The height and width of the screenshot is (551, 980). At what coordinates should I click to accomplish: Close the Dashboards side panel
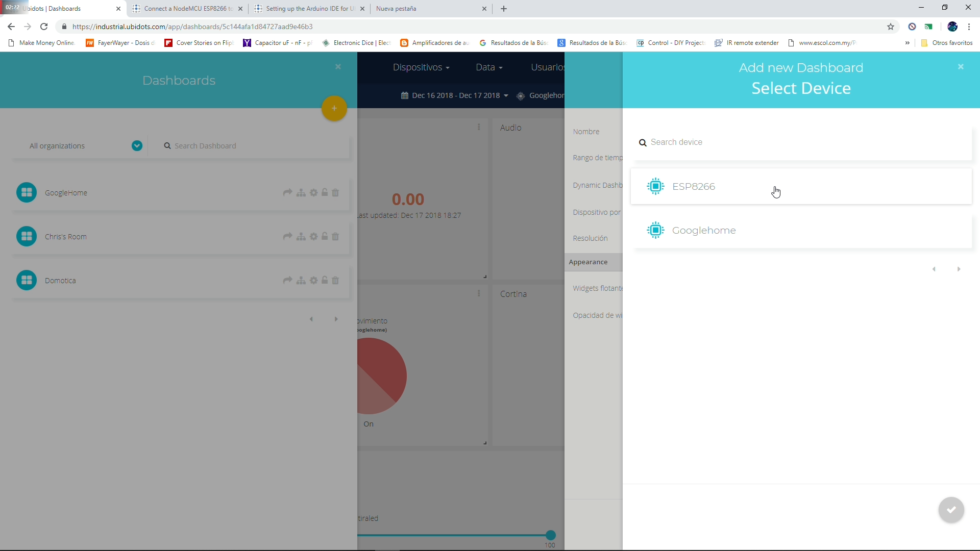pos(338,67)
